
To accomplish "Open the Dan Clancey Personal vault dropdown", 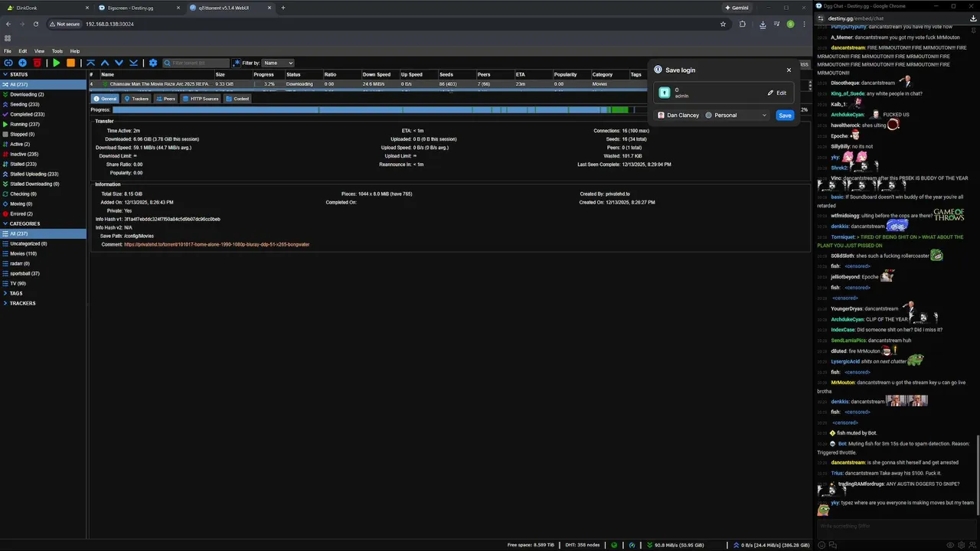I will (x=712, y=116).
